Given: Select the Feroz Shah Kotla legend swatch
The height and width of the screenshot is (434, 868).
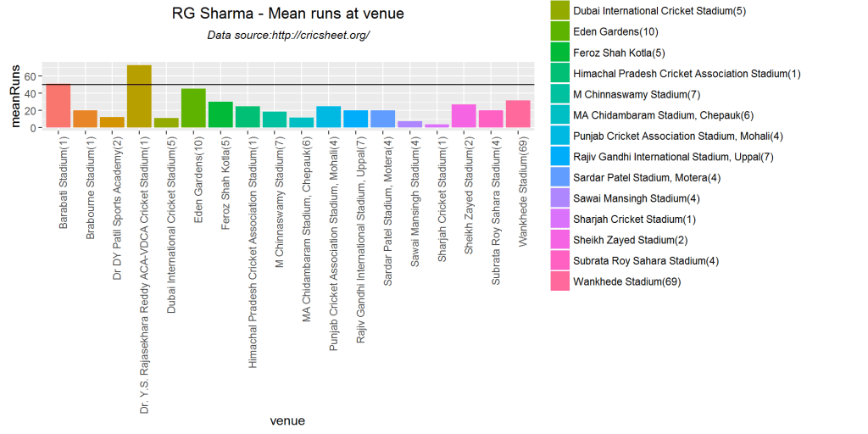Looking at the screenshot, I should click(559, 53).
